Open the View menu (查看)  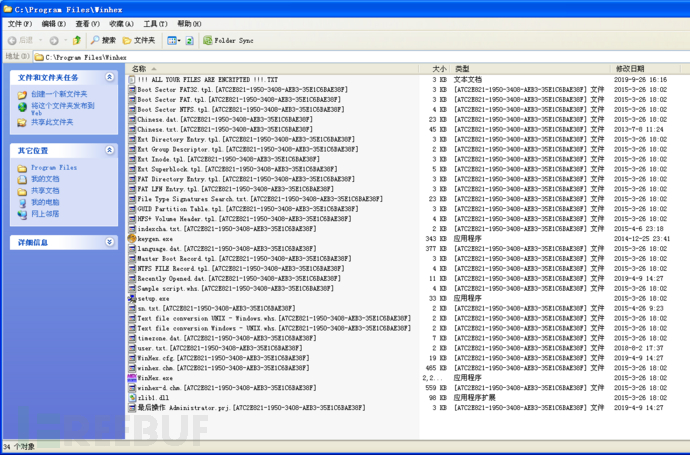pyautogui.click(x=88, y=24)
